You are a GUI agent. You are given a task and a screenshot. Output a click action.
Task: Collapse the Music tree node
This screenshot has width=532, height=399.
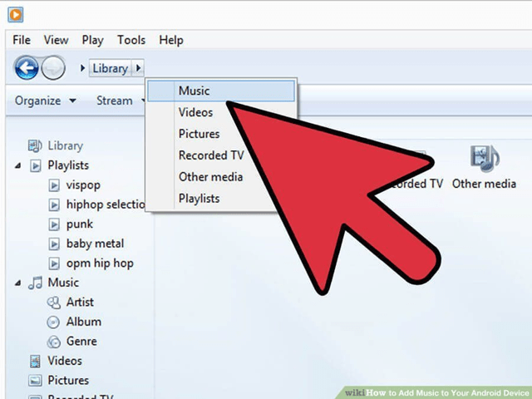click(18, 283)
